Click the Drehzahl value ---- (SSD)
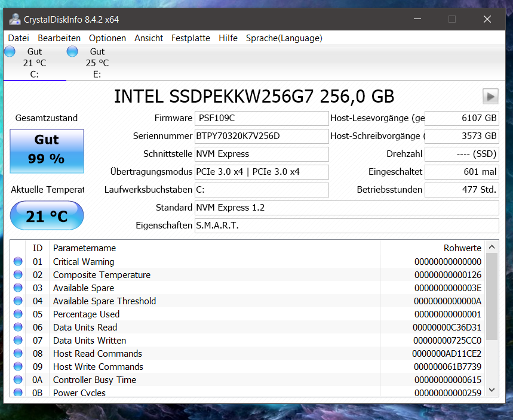Screen dimensions: 513x420 click(x=462, y=154)
